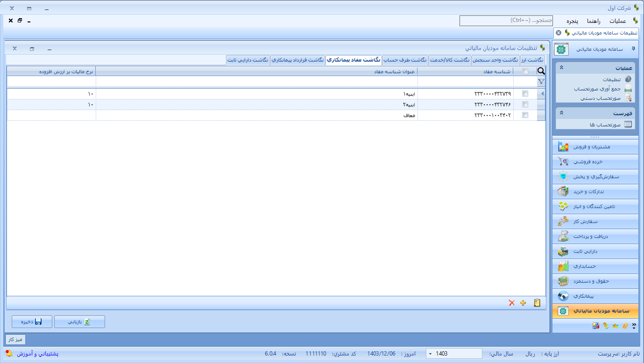Screen dimensions: 644x363
Task: Check the box for row ابنیه۱
Action: [x=525, y=93]
